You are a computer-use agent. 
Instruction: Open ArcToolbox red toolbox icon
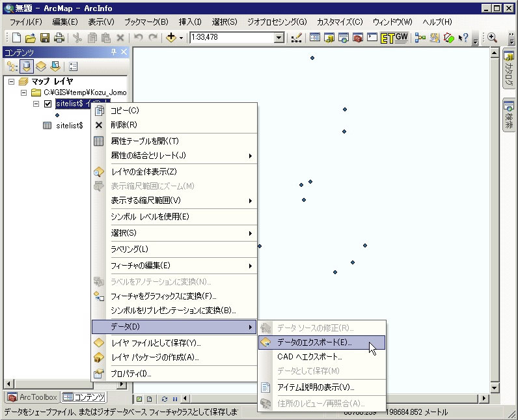(x=358, y=38)
